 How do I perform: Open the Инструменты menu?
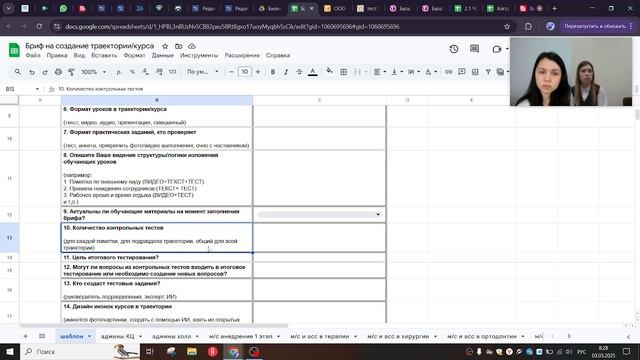pyautogui.click(x=199, y=55)
